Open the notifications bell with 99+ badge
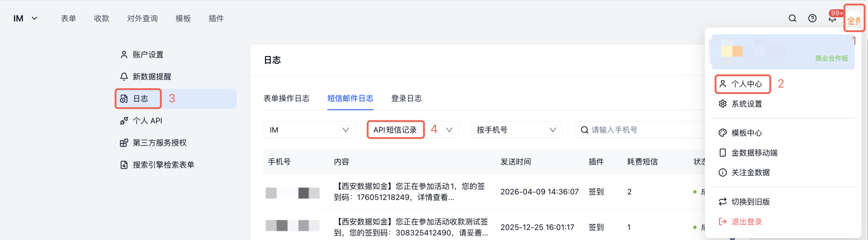Viewport: 868px width, 240px height. 832,18
